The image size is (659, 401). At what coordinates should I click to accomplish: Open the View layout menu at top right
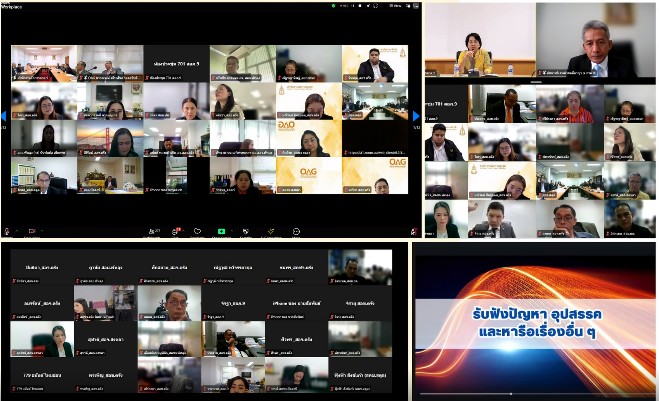click(395, 6)
